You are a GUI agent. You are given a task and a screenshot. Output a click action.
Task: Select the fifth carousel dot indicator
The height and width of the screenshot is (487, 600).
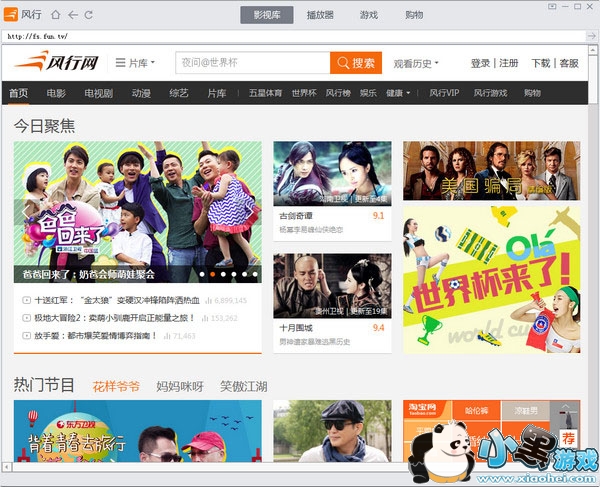tap(245, 274)
